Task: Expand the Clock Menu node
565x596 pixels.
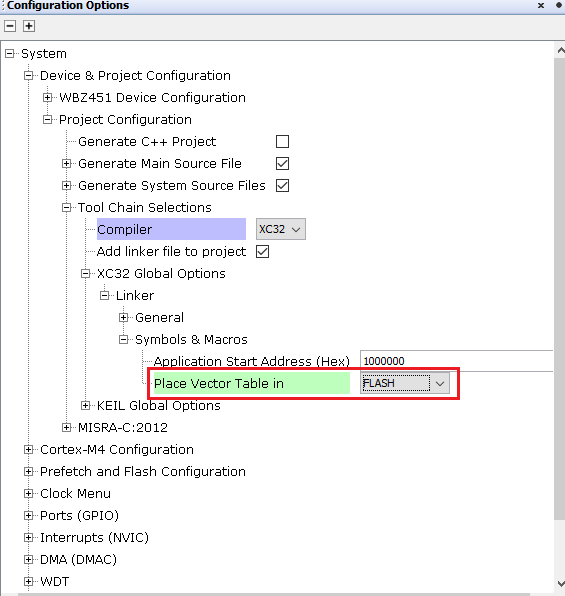Action: (x=29, y=493)
